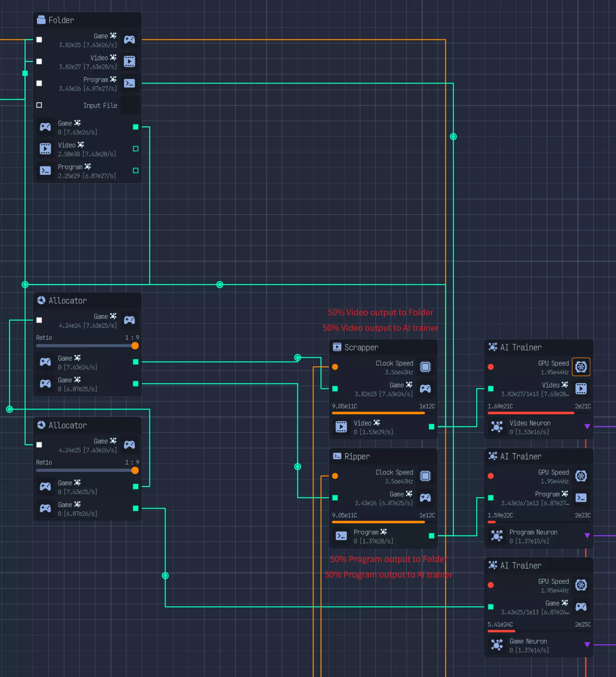Select the Folder output Video icon (2.58e30)
Screen dimensions: 616x677
tap(45, 149)
